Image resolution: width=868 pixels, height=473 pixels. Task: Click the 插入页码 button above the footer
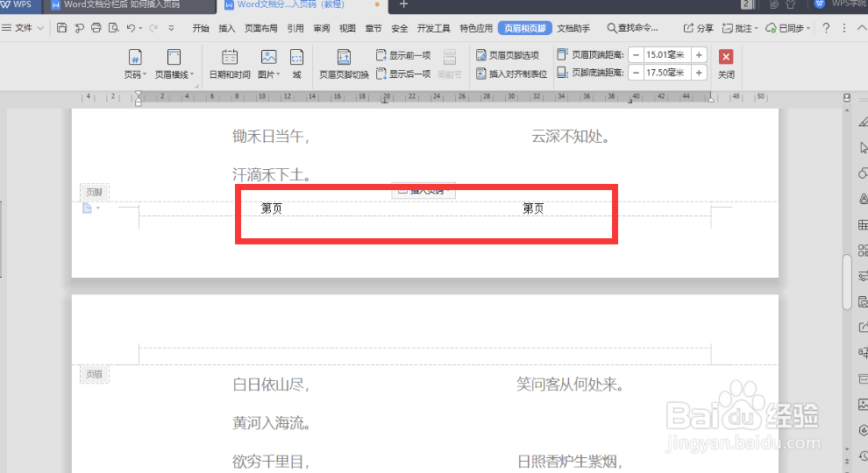tap(423, 190)
